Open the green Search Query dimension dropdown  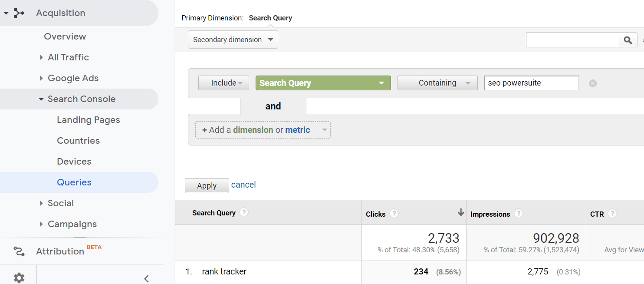pos(323,83)
